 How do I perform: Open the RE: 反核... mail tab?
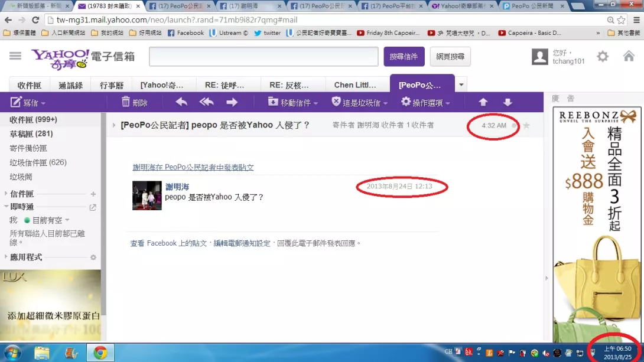pyautogui.click(x=289, y=85)
